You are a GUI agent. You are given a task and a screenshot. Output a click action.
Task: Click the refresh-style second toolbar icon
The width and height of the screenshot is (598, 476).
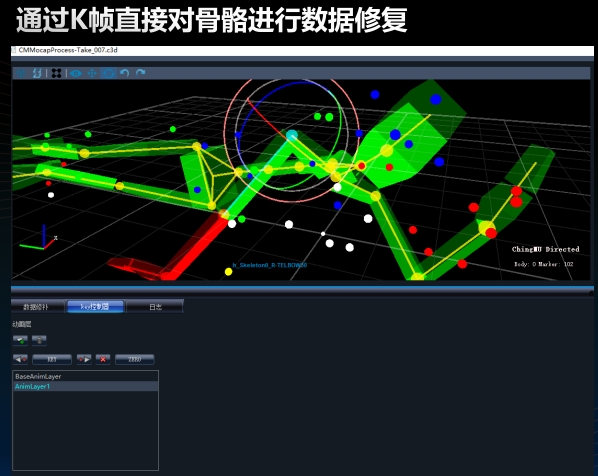37,73
